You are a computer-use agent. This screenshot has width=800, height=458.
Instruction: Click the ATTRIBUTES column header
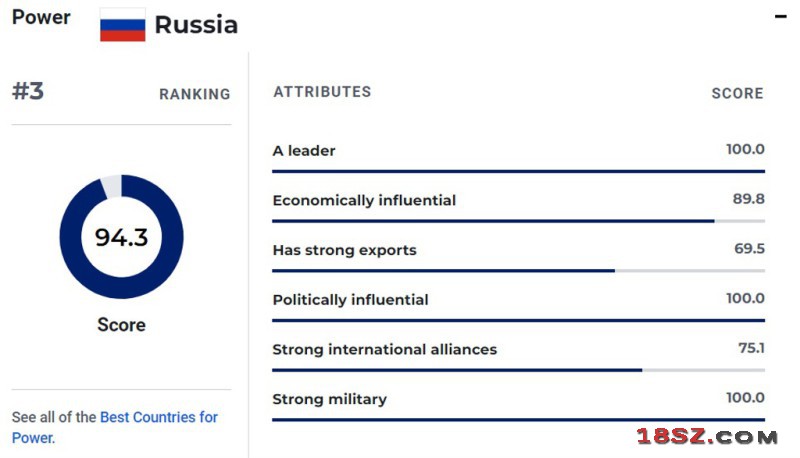(322, 92)
